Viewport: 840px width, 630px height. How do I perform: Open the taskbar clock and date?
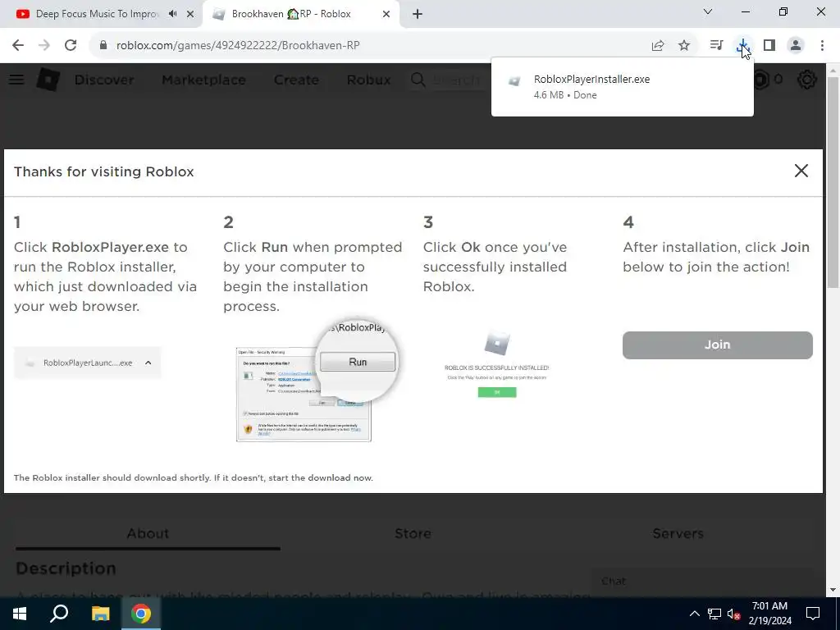(769, 614)
